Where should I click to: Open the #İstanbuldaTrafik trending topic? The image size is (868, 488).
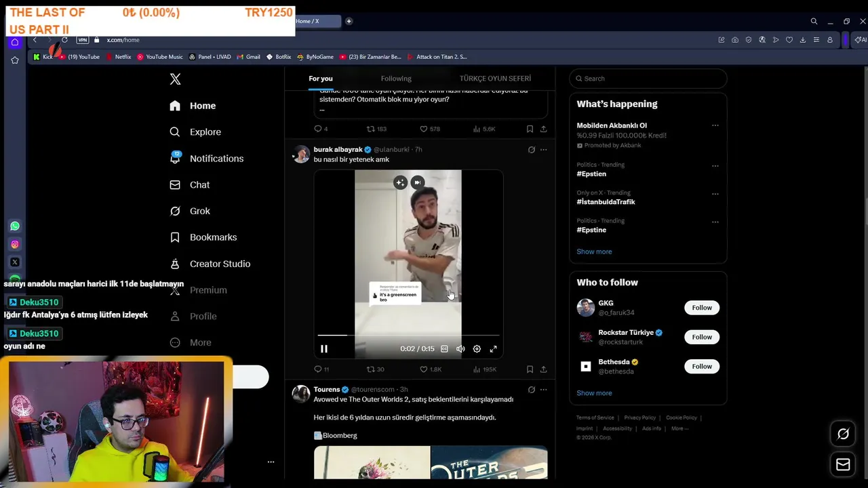pyautogui.click(x=606, y=202)
